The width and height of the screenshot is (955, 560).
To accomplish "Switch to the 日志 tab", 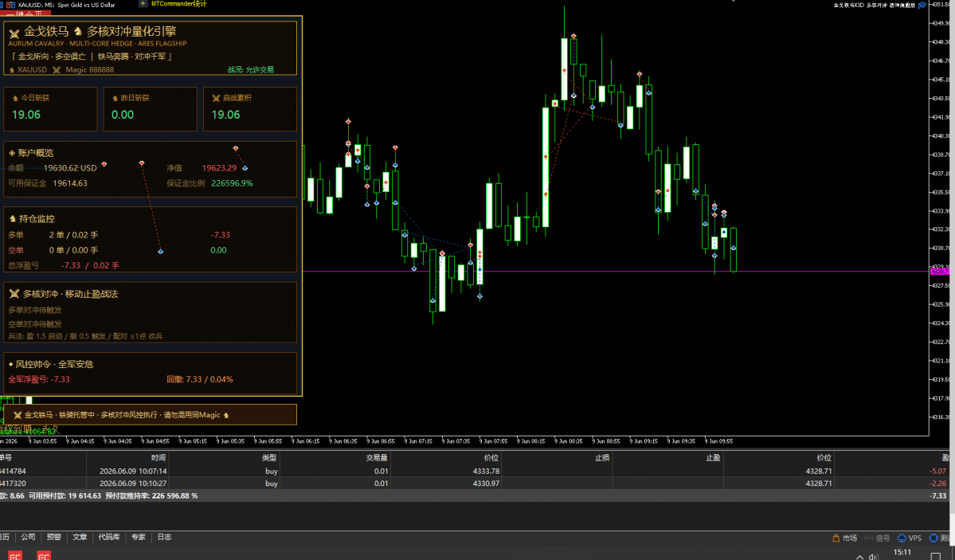I will 164,537.
